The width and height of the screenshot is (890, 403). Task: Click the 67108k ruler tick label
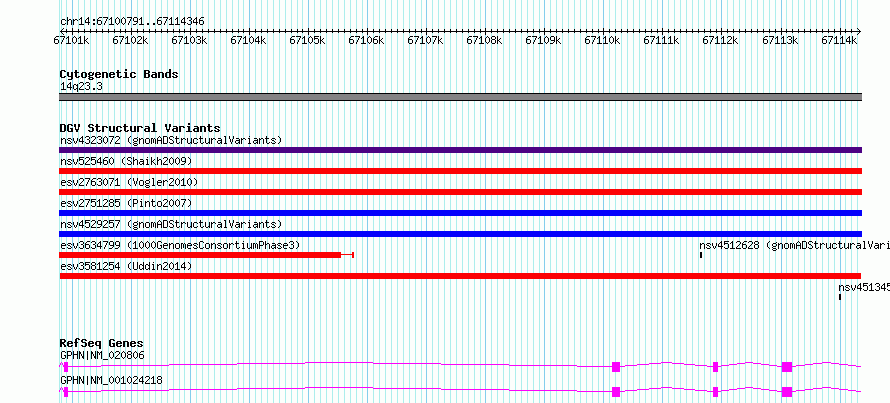point(485,40)
